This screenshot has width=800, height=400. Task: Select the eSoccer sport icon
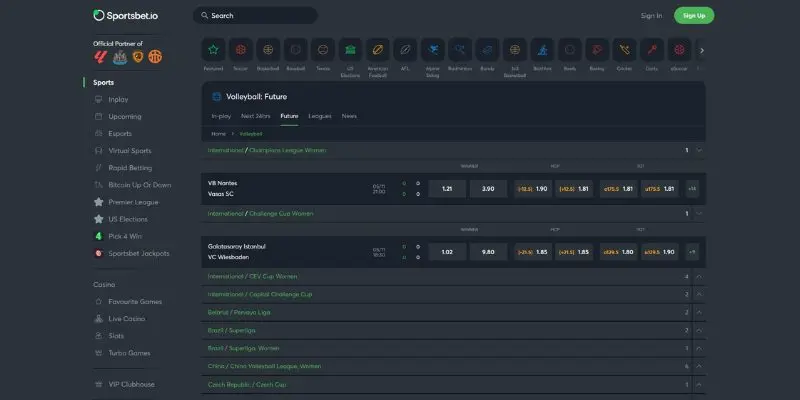tap(680, 49)
